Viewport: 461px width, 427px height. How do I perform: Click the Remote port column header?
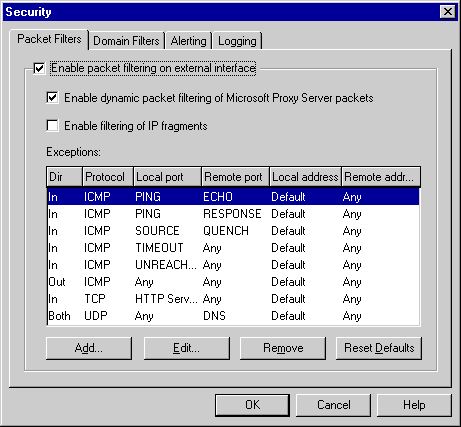(x=235, y=177)
